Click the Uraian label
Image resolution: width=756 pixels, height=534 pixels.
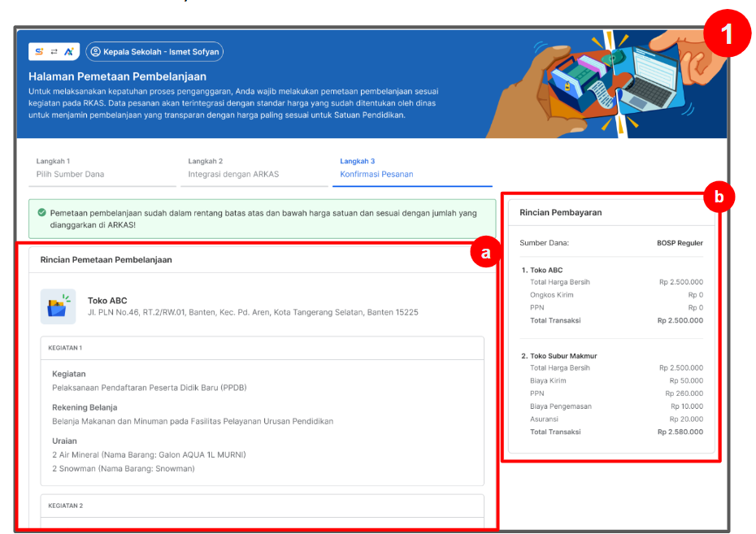coord(64,441)
